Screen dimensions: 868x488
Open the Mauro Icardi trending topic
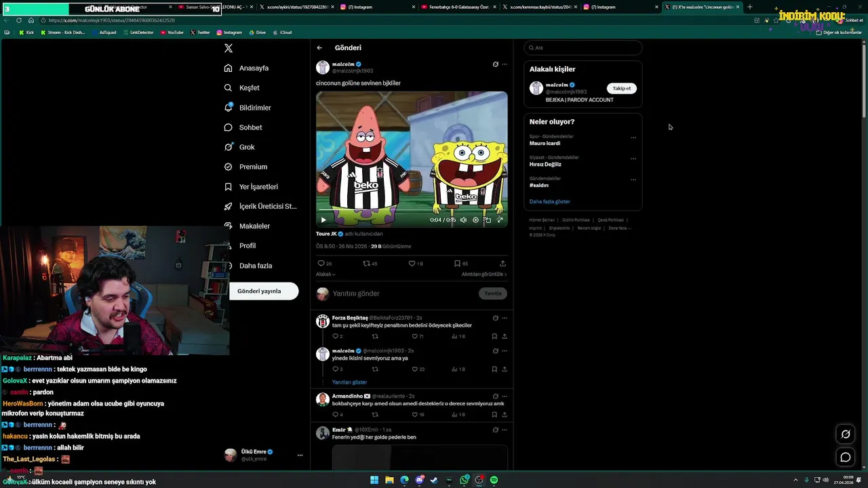pos(545,144)
